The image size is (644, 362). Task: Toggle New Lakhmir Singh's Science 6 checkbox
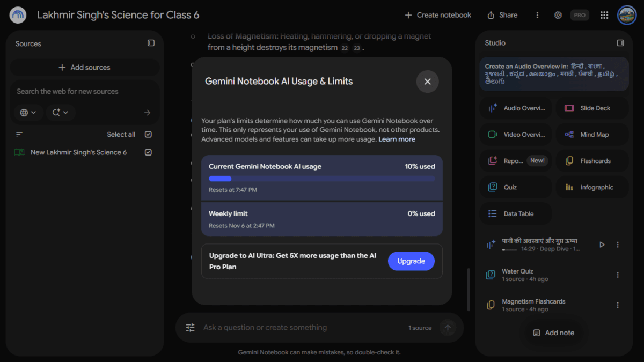(149, 152)
